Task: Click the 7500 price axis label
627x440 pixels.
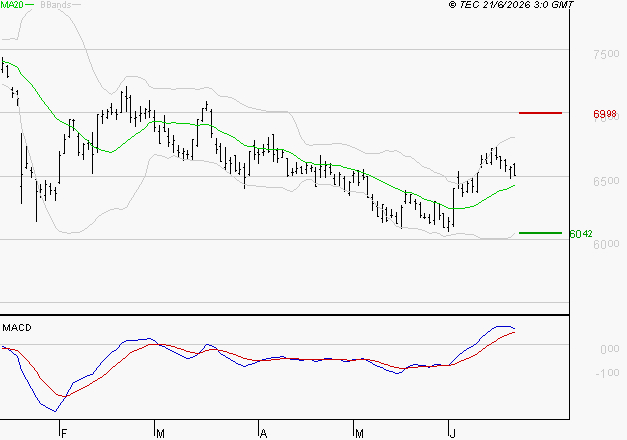Action: pyautogui.click(x=606, y=54)
